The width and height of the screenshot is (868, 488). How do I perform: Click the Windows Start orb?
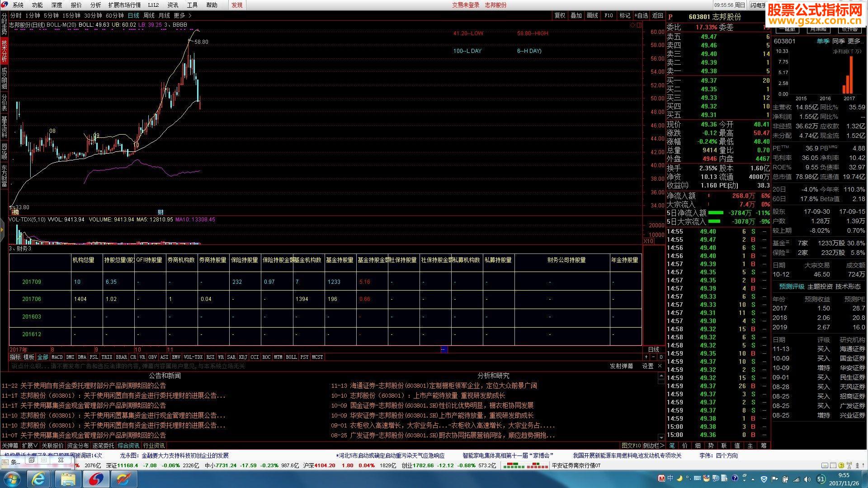[12, 479]
